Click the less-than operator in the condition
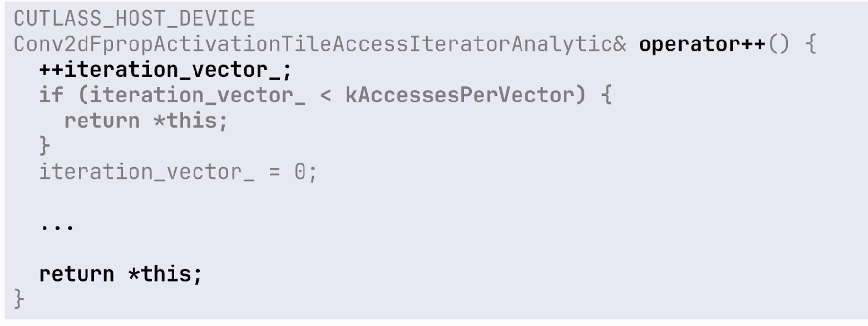This screenshot has width=868, height=326. point(325,95)
